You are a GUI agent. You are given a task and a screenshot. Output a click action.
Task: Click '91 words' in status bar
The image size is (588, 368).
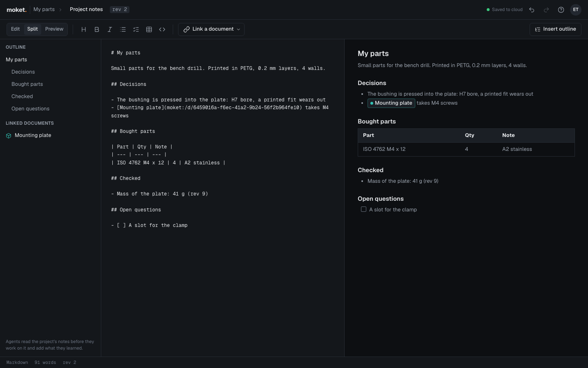tap(45, 363)
